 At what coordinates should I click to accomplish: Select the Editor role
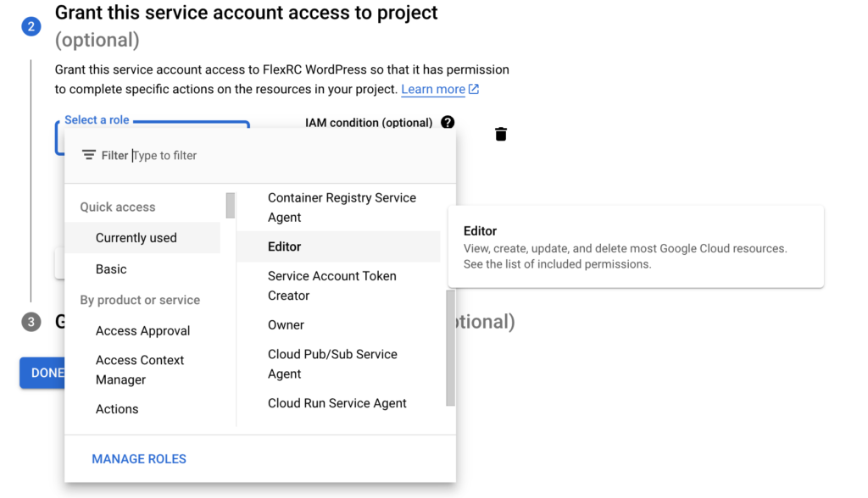[x=285, y=246]
